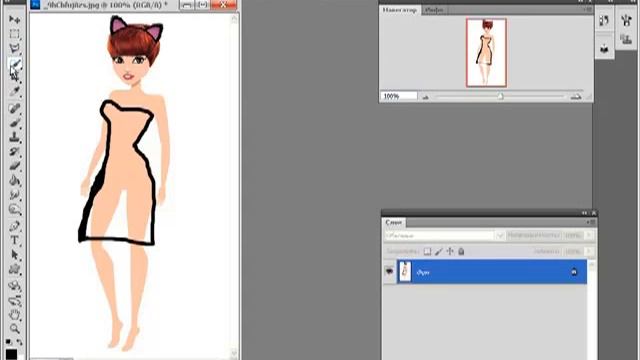The image size is (640, 360).
Task: Toggle lock transparent pixels
Action: tap(427, 251)
